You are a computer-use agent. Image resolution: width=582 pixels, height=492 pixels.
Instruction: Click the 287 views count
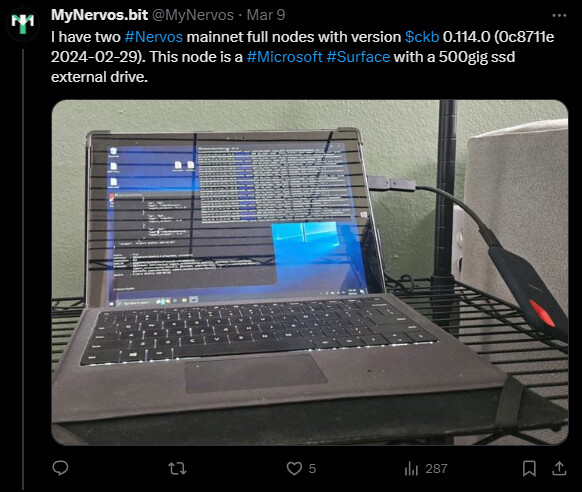click(436, 469)
